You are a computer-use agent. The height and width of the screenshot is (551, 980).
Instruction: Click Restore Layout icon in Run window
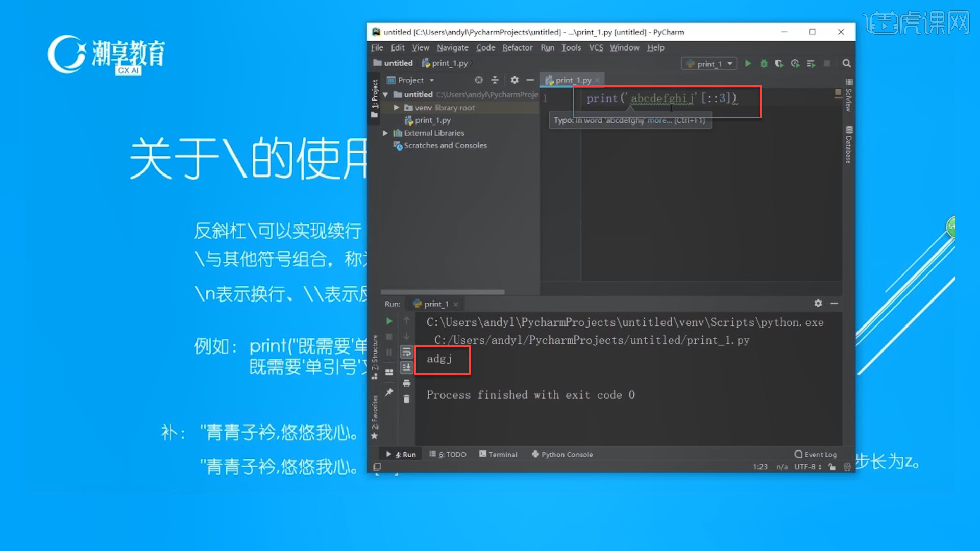click(x=389, y=372)
